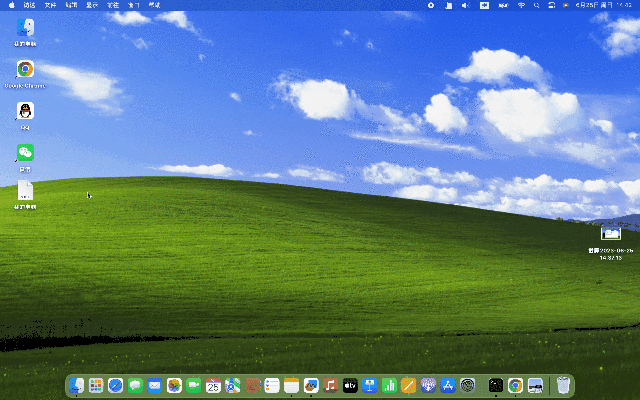
Task: Open the 前往 menu
Action: click(x=113, y=5)
